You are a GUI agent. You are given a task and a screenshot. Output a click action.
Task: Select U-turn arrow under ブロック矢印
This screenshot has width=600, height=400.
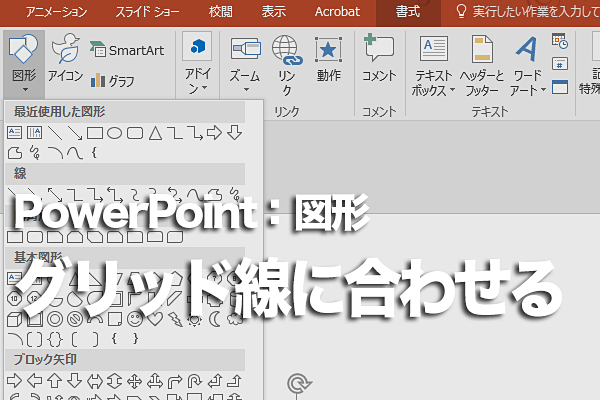point(194,381)
